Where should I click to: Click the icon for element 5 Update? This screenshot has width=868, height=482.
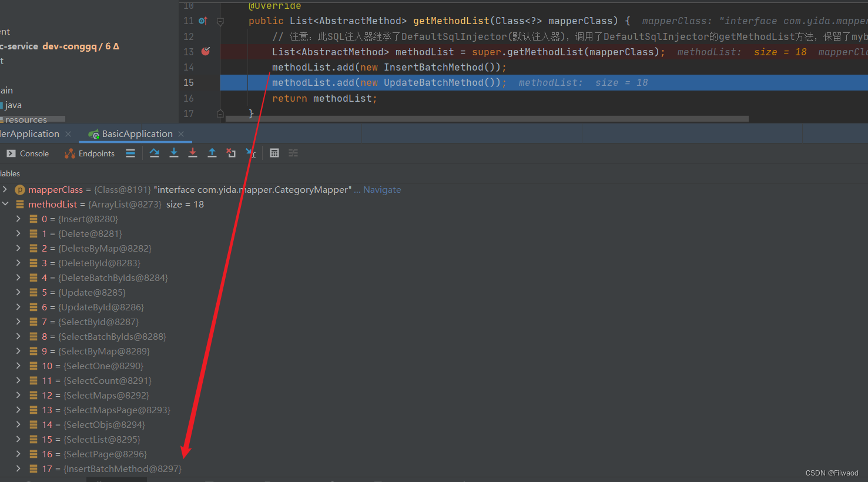(33, 293)
